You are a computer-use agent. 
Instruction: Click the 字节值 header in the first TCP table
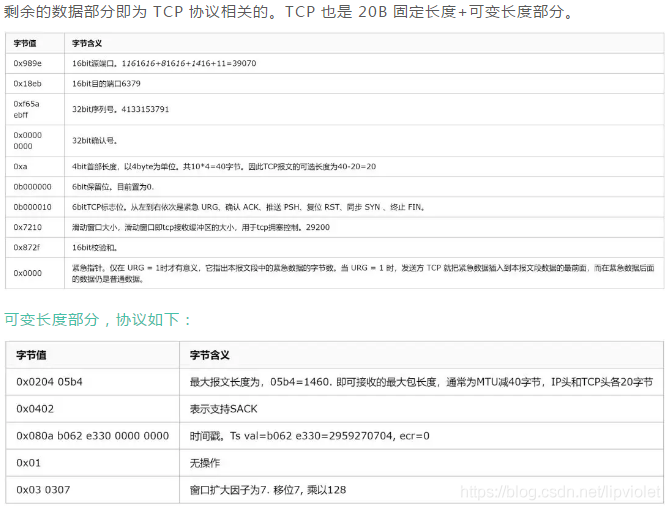click(35, 43)
